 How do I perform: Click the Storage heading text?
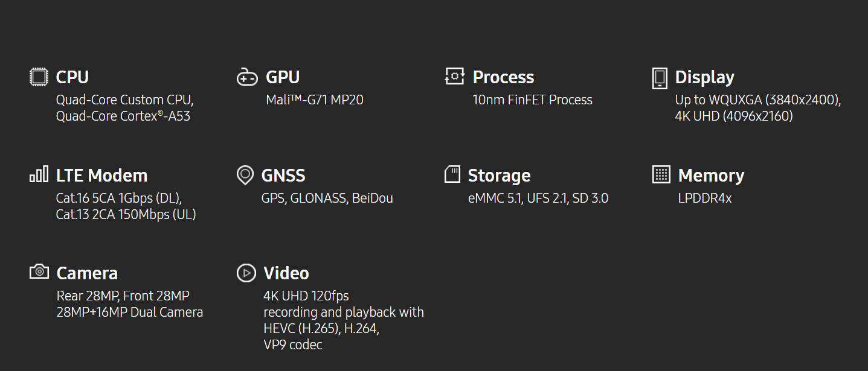tap(500, 176)
